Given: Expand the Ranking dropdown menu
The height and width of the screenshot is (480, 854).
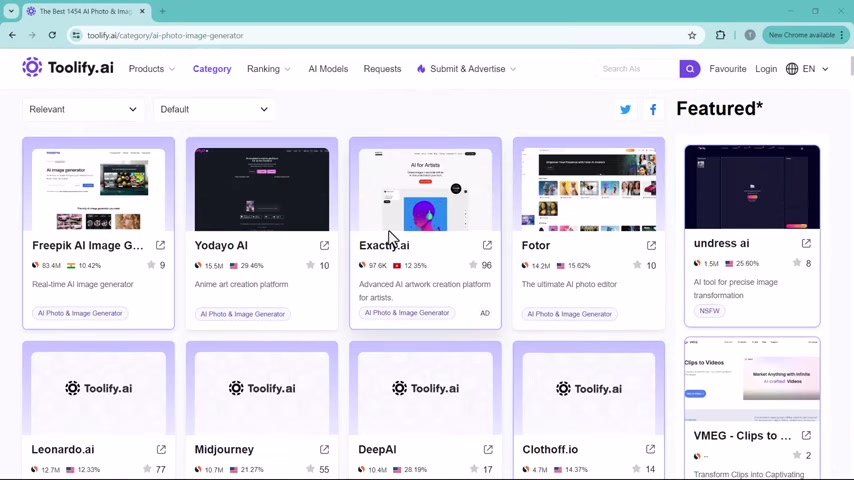Looking at the screenshot, I should click(x=269, y=69).
